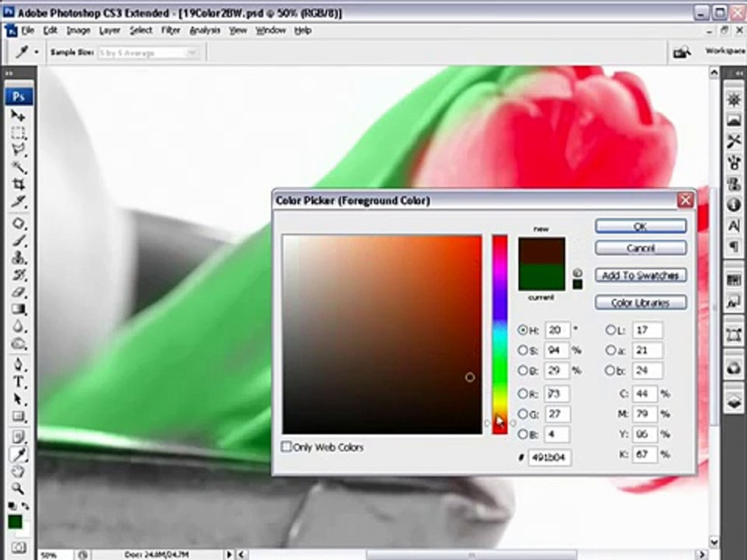Select the Pen tool
Screen dimensions: 747x560
click(x=18, y=365)
